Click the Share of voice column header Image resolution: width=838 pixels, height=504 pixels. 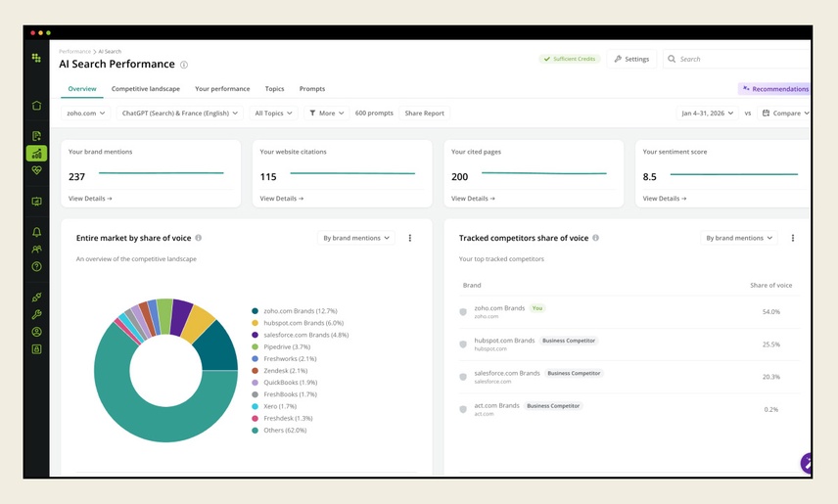(x=770, y=286)
